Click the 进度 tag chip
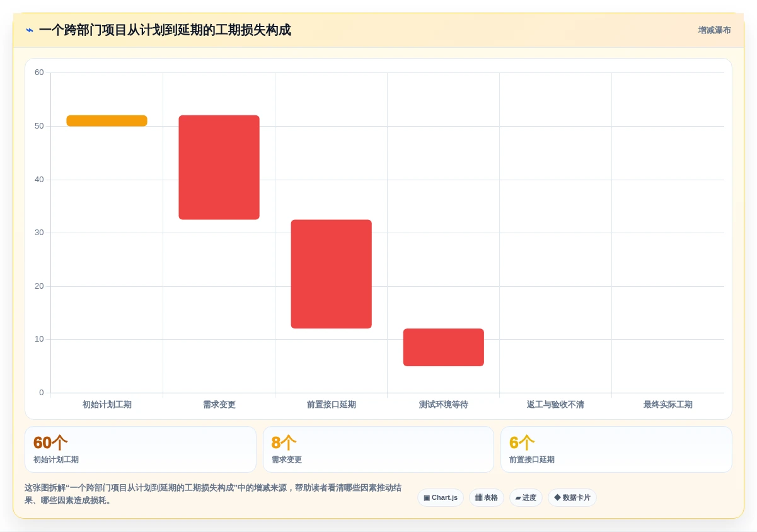 pos(526,498)
